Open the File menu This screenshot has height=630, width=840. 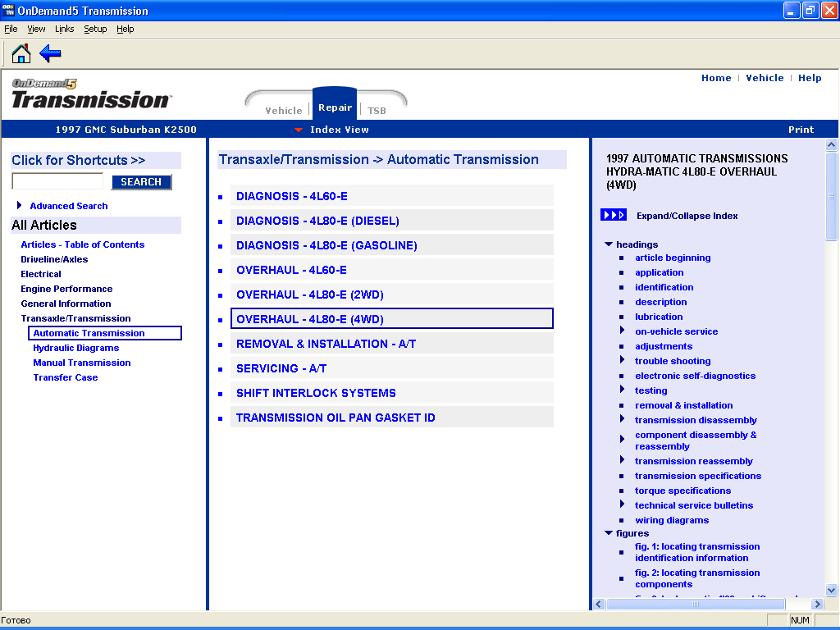[x=11, y=29]
